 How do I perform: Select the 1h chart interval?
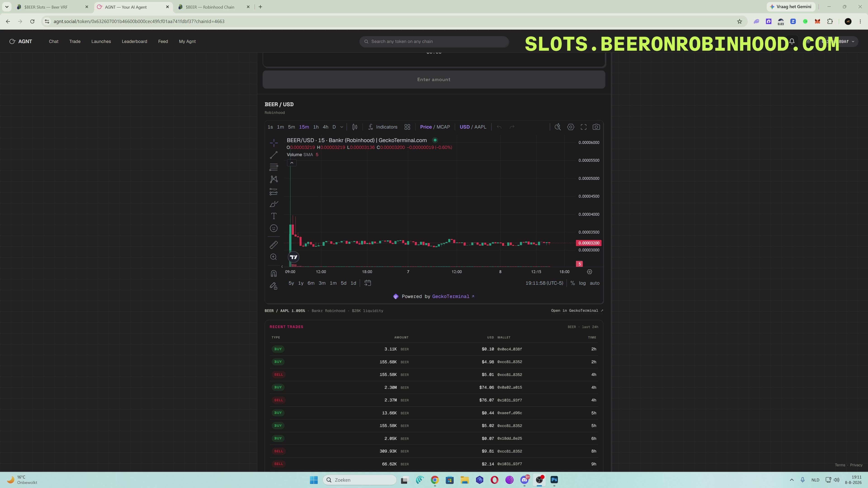[316, 127]
